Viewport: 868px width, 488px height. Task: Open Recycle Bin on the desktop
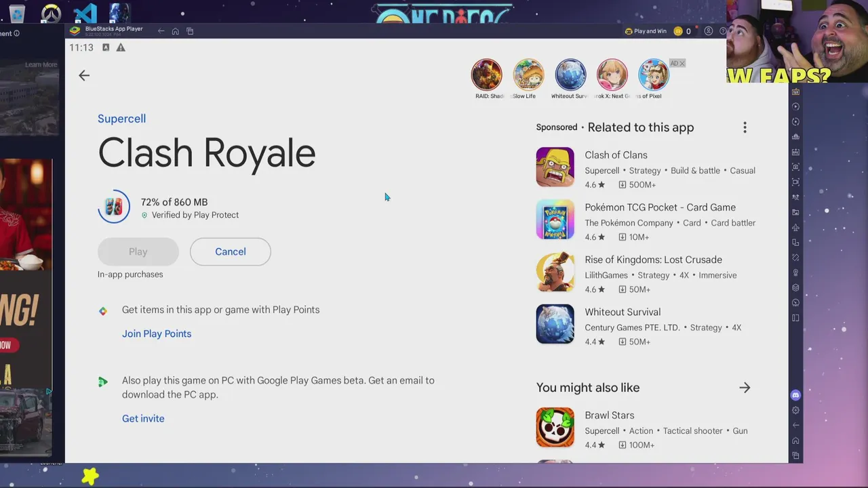click(x=17, y=13)
